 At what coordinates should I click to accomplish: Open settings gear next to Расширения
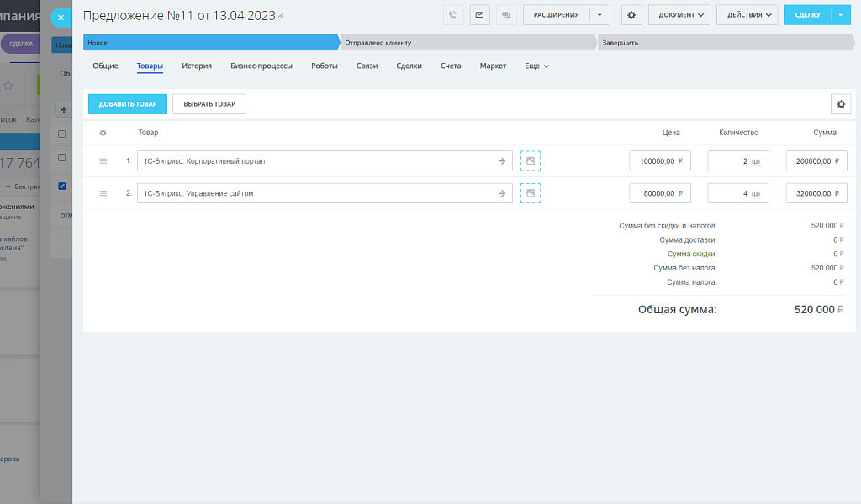[631, 15]
